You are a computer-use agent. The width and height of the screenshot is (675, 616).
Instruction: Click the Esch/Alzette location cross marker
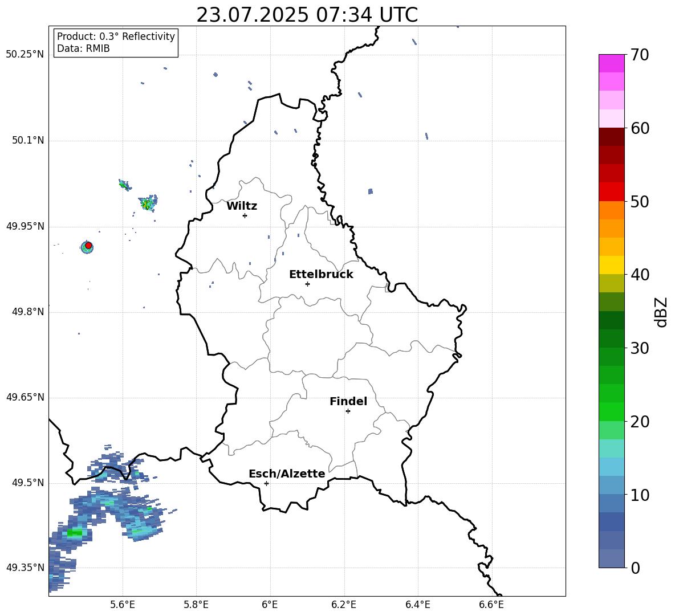[x=266, y=483]
